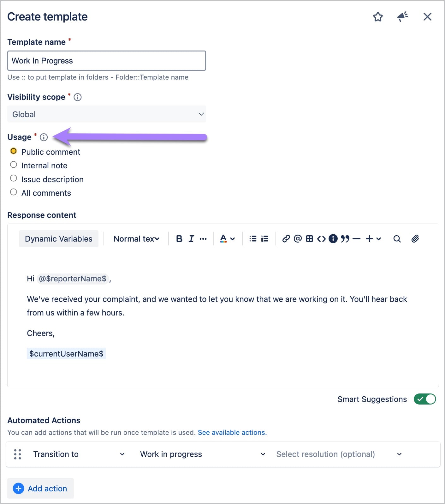Click the megaphone feedback icon
Screen dimensions: 445x504
tap(402, 17)
